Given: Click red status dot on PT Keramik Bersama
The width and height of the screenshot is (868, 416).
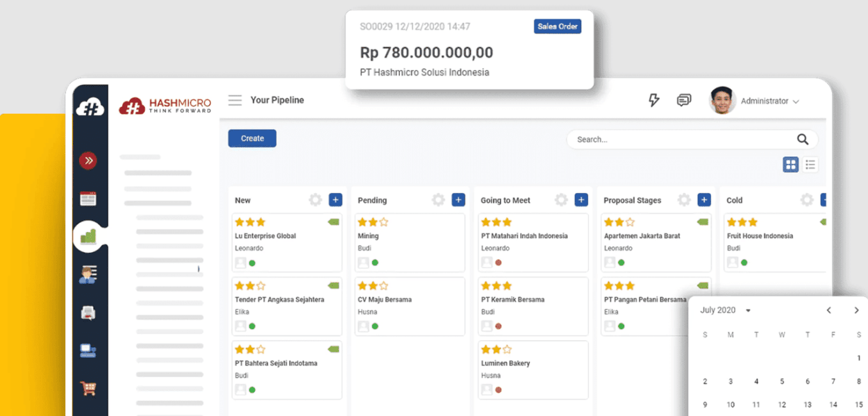Looking at the screenshot, I should [498, 326].
